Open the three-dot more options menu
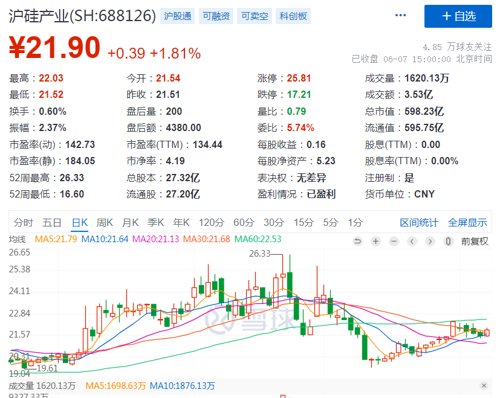The height and width of the screenshot is (398, 500). point(400,15)
